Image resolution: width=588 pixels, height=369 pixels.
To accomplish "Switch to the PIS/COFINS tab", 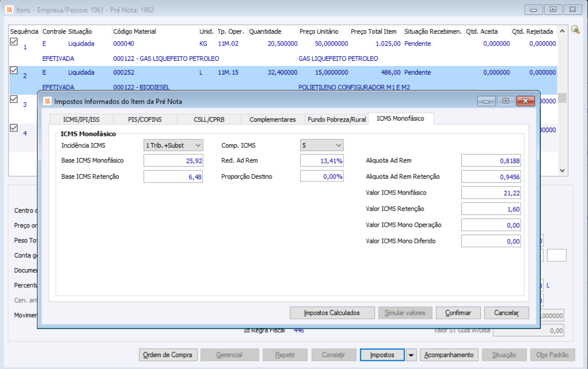I will pos(145,119).
